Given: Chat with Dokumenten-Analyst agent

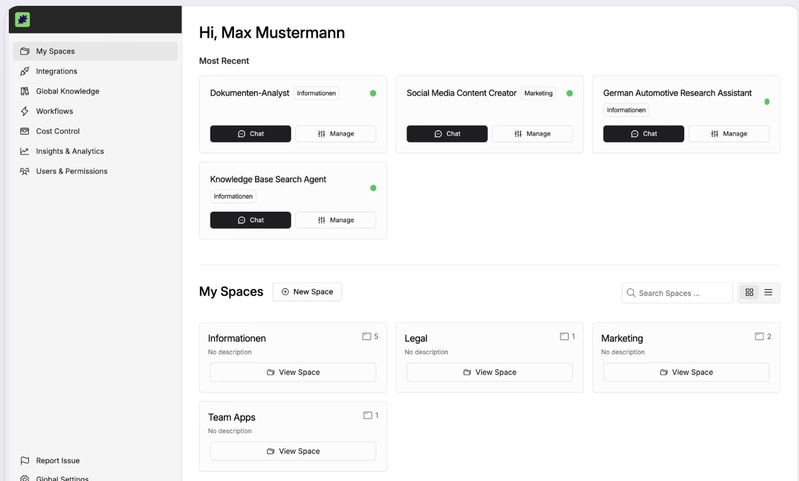Looking at the screenshot, I should coord(250,134).
